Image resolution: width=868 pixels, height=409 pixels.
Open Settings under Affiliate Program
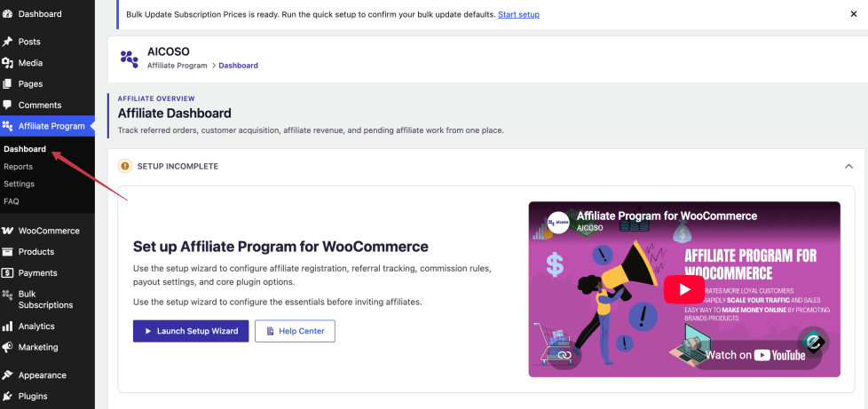click(20, 184)
